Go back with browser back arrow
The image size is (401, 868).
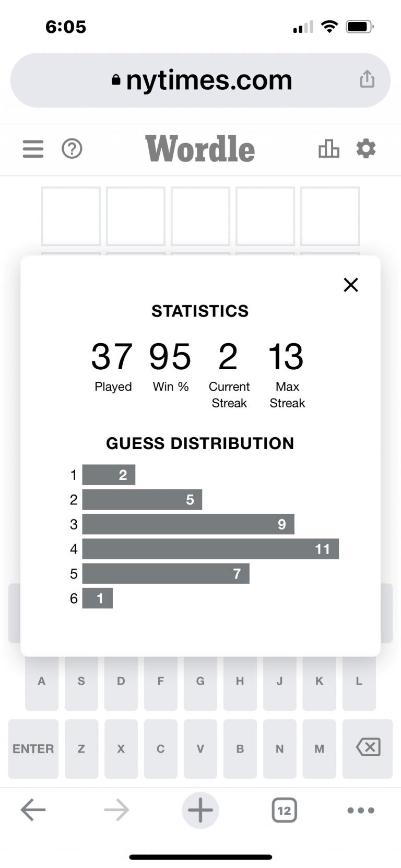click(33, 810)
